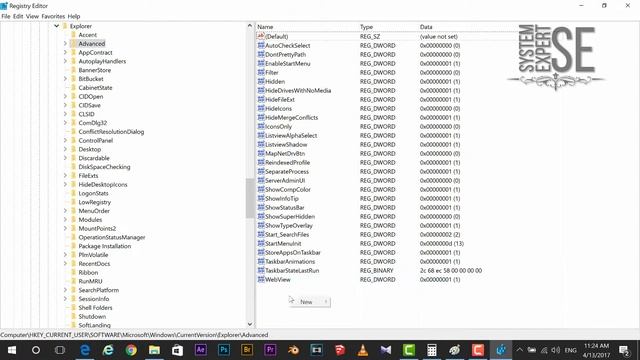Open the Calculator from taskbar
The image size is (640, 360).
click(x=432, y=350)
